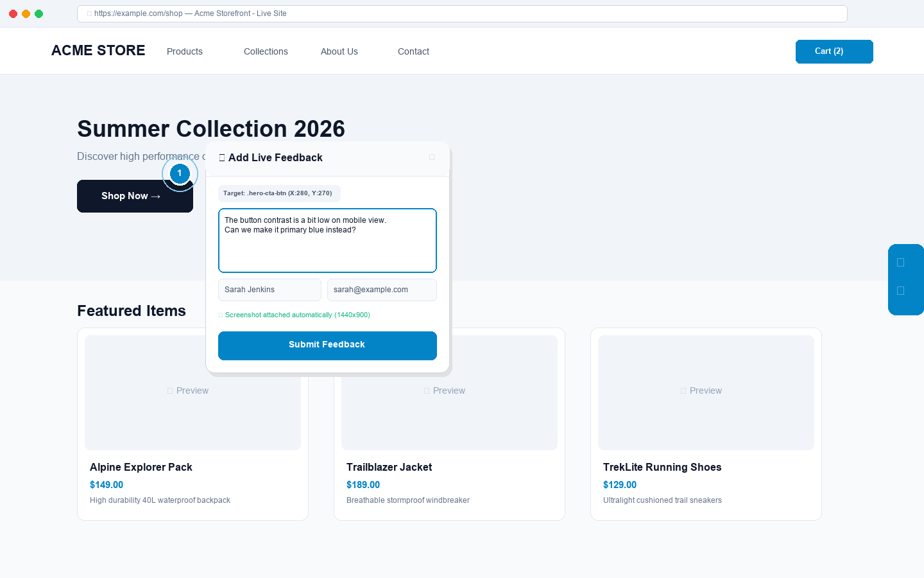Image resolution: width=924 pixels, height=578 pixels.
Task: Click the $129.00 price
Action: (x=620, y=485)
